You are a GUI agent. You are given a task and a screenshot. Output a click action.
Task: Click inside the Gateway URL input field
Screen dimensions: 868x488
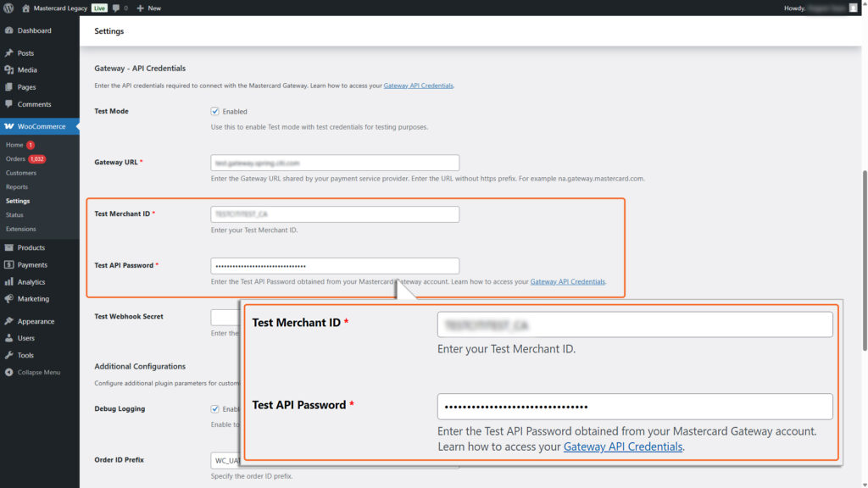click(x=334, y=162)
